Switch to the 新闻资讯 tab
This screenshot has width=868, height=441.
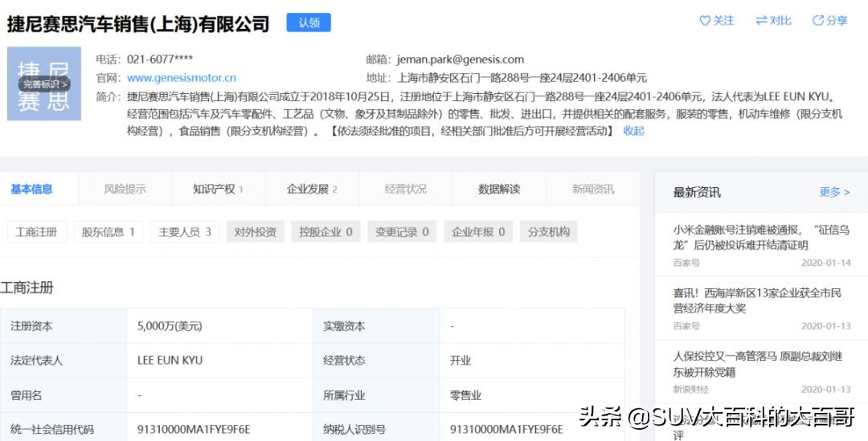[593, 190]
